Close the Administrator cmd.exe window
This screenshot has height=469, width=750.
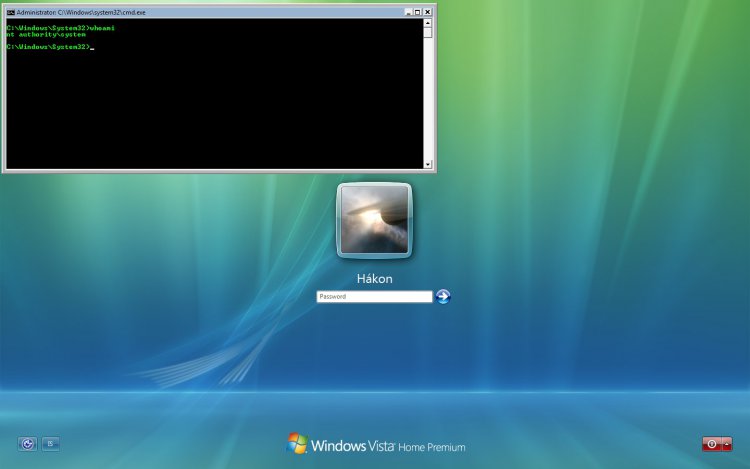point(428,12)
